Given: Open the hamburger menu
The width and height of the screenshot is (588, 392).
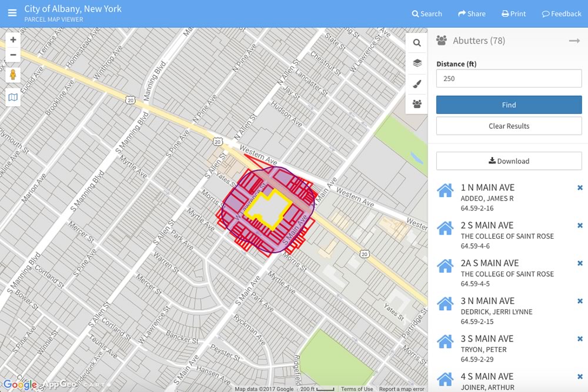Looking at the screenshot, I should click(12, 13).
